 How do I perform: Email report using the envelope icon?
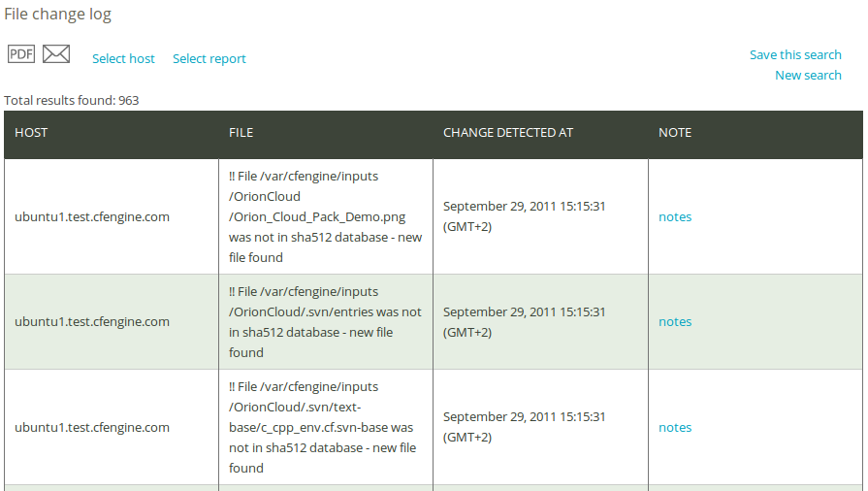(x=56, y=53)
